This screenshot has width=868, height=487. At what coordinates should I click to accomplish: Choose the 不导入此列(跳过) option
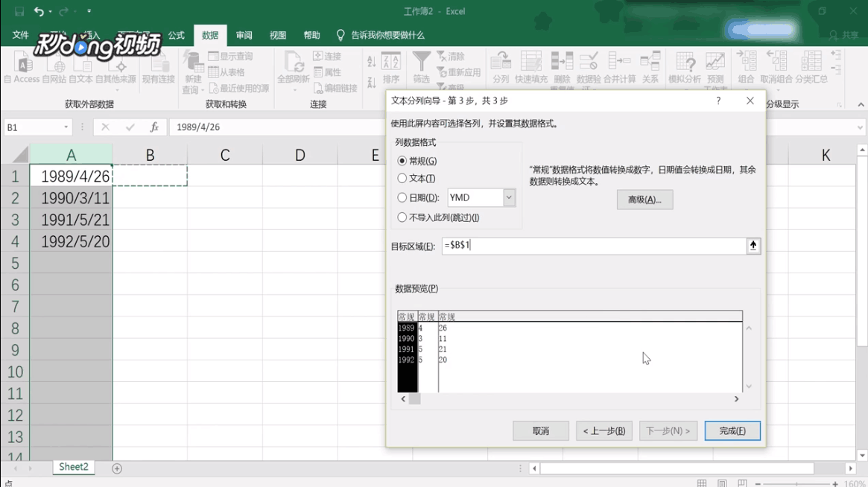pos(402,217)
